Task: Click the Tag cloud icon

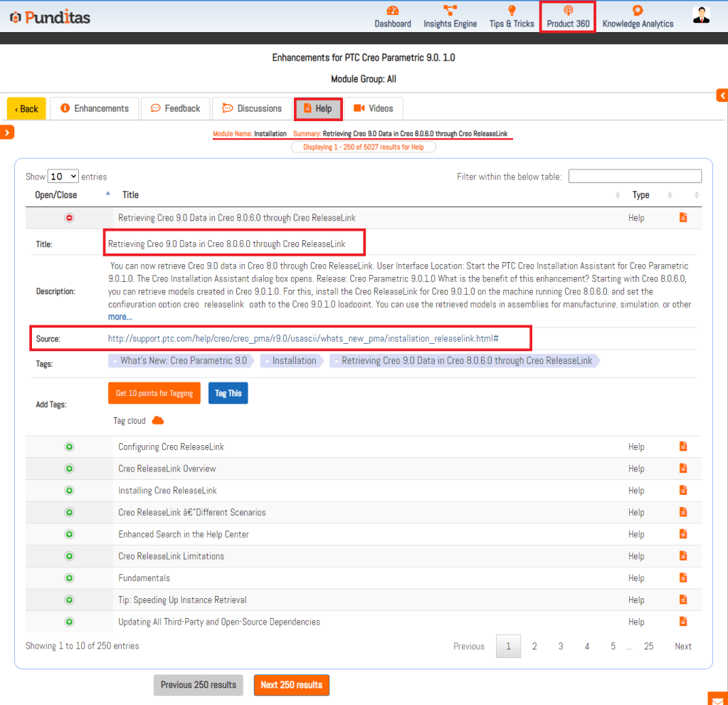Action: point(158,421)
